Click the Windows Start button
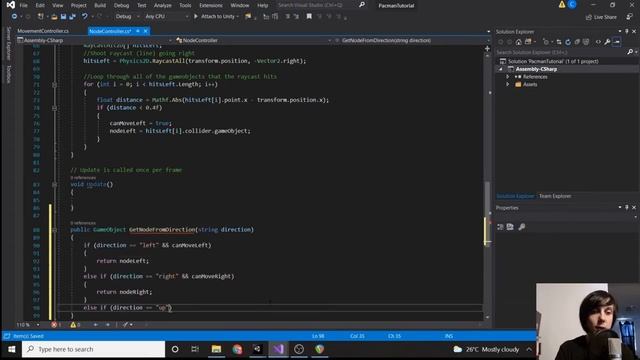 click(x=11, y=349)
